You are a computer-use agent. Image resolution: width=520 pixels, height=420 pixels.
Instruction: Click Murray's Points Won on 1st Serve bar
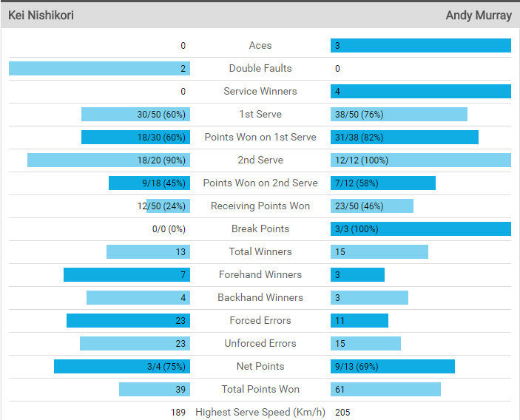click(x=404, y=138)
